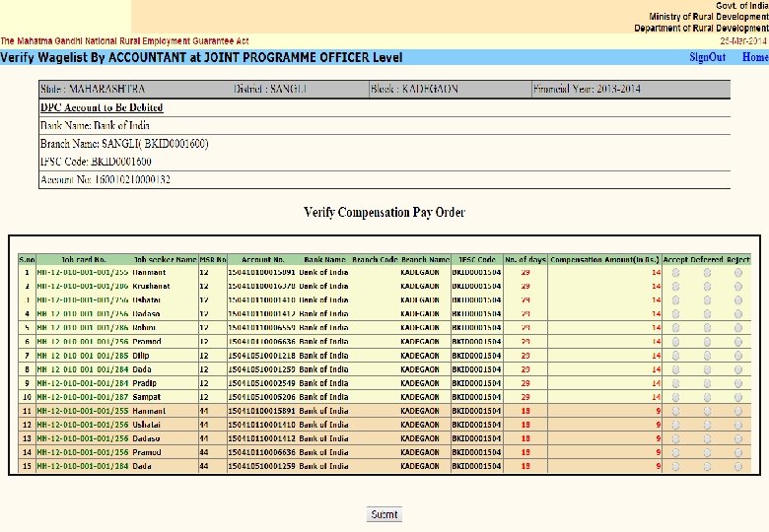The image size is (769, 532).
Task: Click job card number in Krushanat row
Action: click(x=83, y=286)
